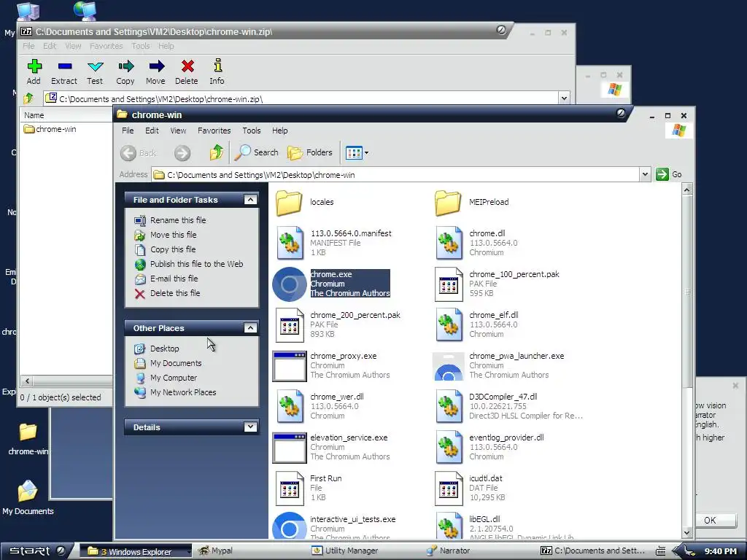747x560 pixels.
Task: Click the Start button on taskbar
Action: (36, 551)
